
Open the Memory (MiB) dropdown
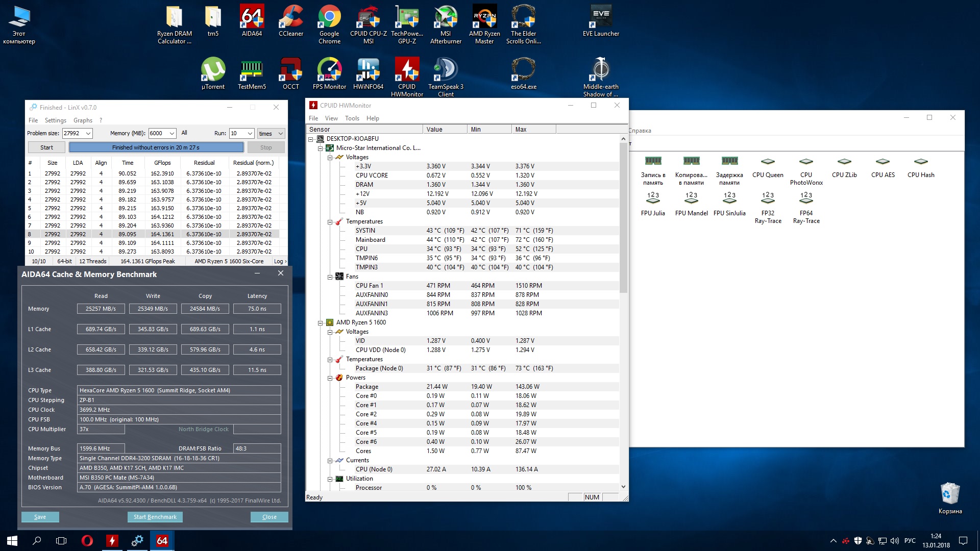[171, 134]
